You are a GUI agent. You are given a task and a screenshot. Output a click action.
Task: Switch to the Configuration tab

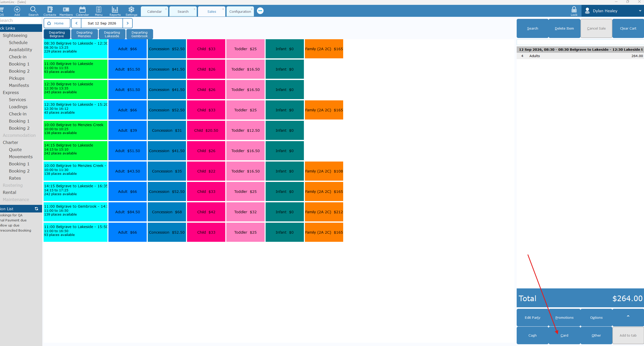point(240,11)
